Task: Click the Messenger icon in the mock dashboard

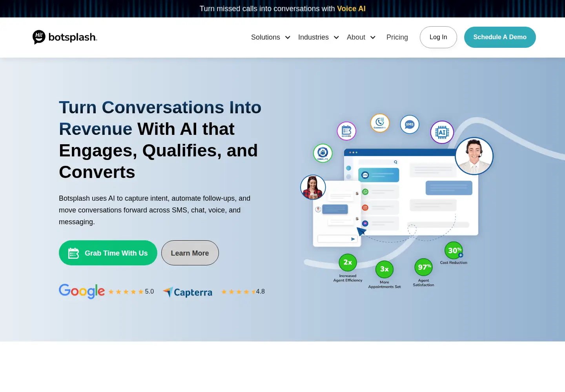Action: click(365, 223)
